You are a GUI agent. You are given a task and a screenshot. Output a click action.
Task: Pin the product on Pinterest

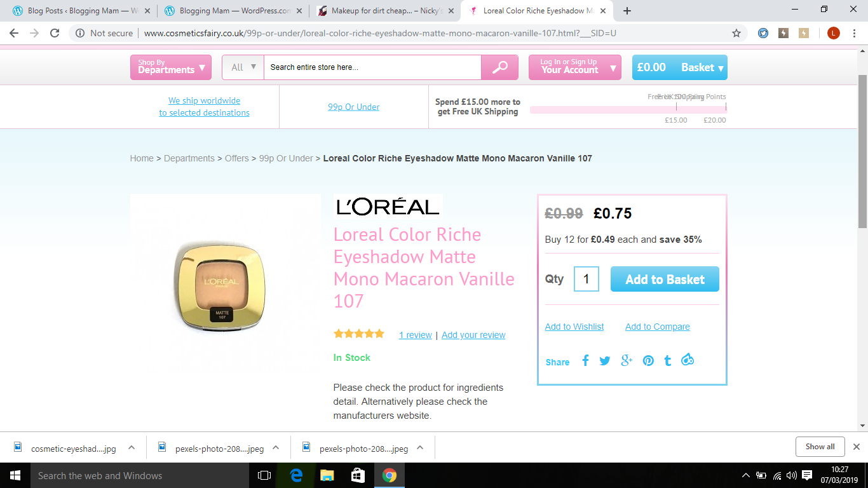point(648,361)
